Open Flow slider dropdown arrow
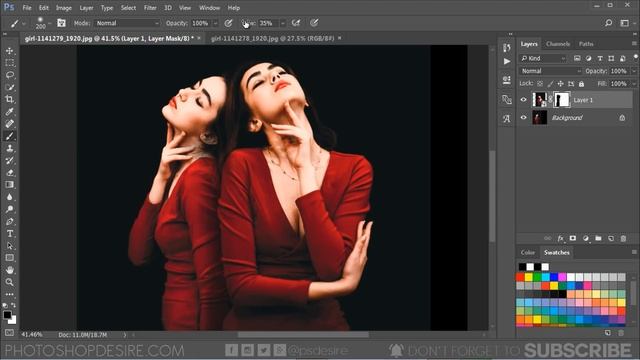The width and height of the screenshot is (640, 360). coord(282,23)
